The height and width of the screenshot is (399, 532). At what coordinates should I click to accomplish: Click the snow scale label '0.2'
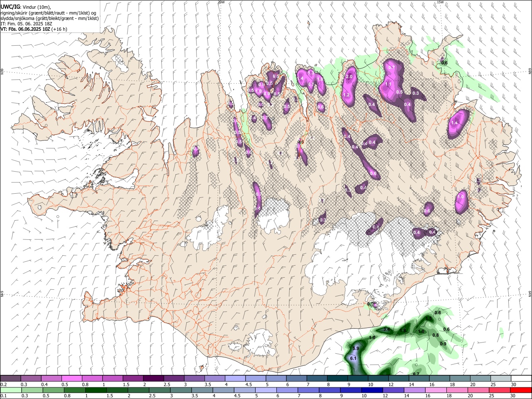click(4, 384)
